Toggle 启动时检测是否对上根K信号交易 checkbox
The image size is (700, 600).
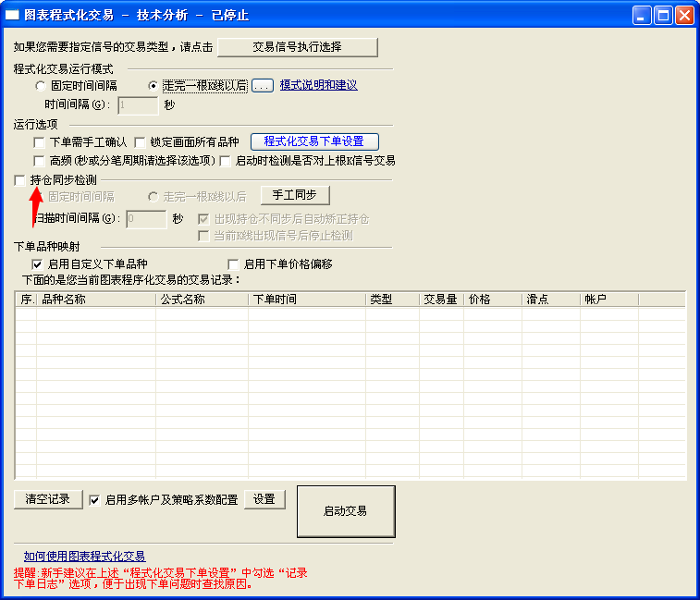225,161
